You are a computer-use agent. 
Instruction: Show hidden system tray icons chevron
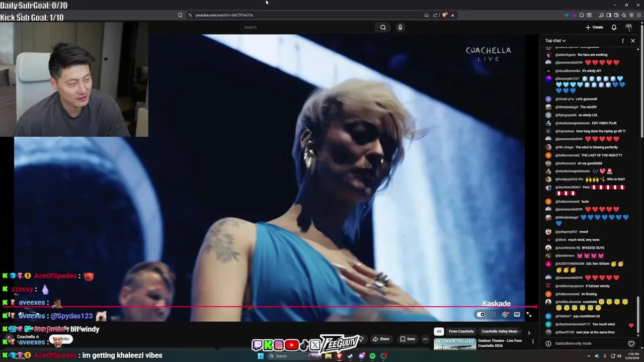tap(589, 356)
